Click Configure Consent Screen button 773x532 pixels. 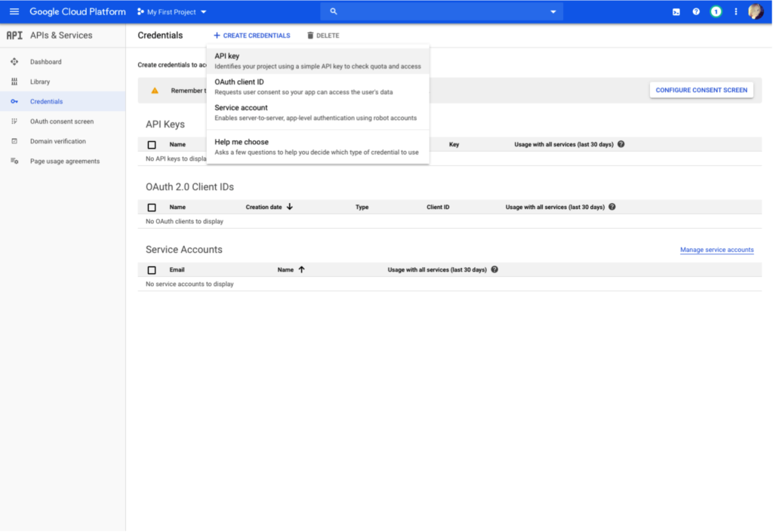tap(701, 90)
